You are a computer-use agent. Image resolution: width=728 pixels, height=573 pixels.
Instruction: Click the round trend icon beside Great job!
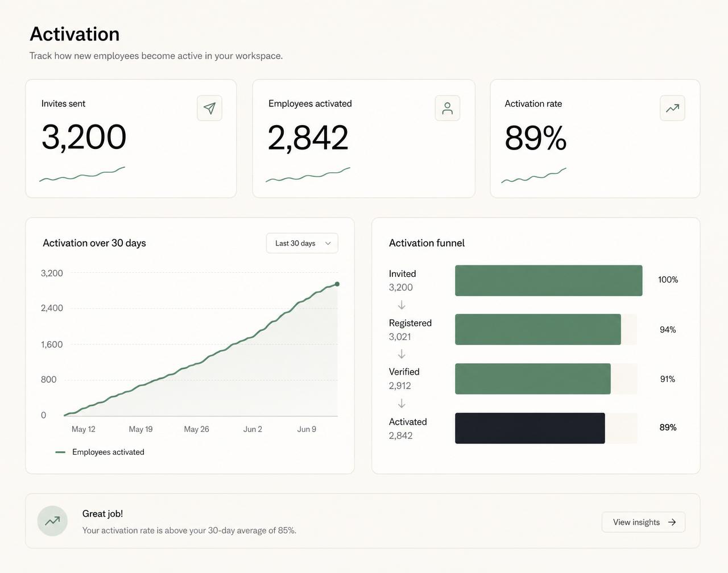coord(52,521)
